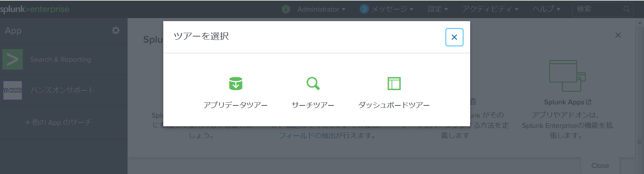Click + 他の App のサーチ
This screenshot has width=644, height=174.
(58, 122)
